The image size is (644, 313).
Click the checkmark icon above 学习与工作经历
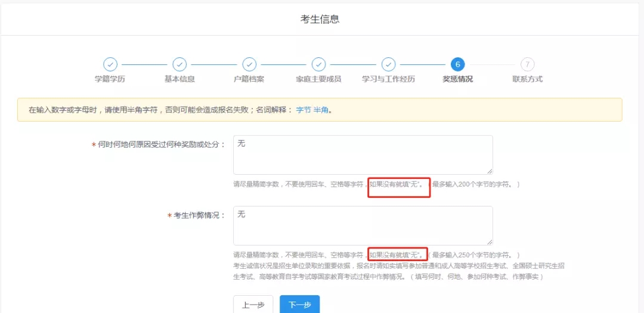click(388, 64)
